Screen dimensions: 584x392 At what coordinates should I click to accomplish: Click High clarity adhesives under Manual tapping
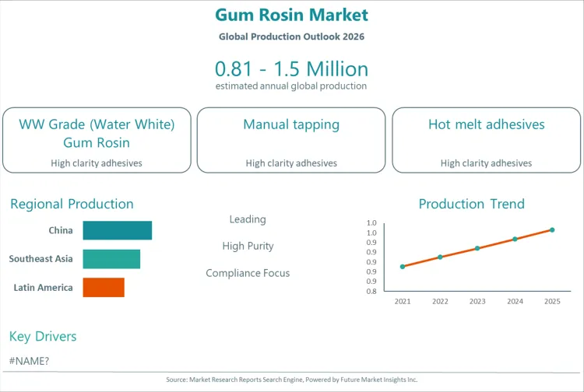coord(291,163)
